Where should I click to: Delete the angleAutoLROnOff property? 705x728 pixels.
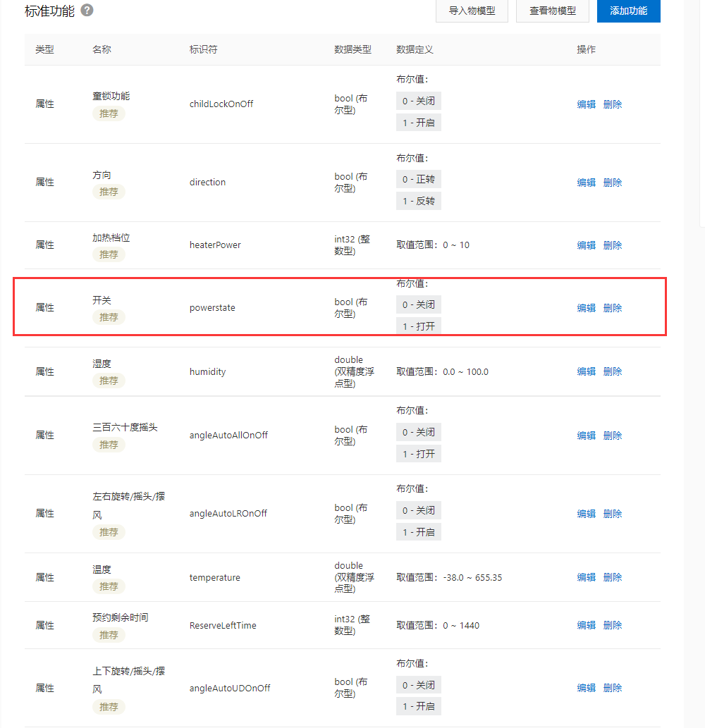pyautogui.click(x=612, y=514)
